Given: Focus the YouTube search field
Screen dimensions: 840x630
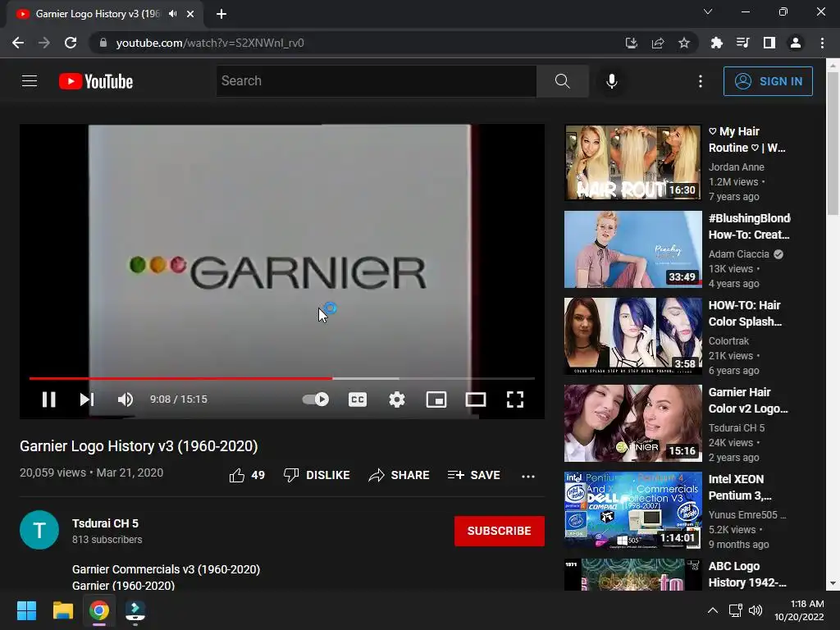Looking at the screenshot, I should pyautogui.click(x=376, y=81).
